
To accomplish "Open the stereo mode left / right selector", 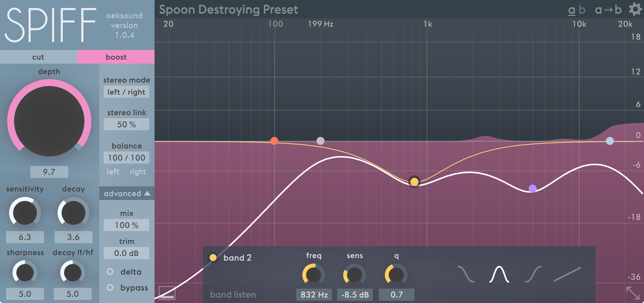I will click(x=127, y=92).
